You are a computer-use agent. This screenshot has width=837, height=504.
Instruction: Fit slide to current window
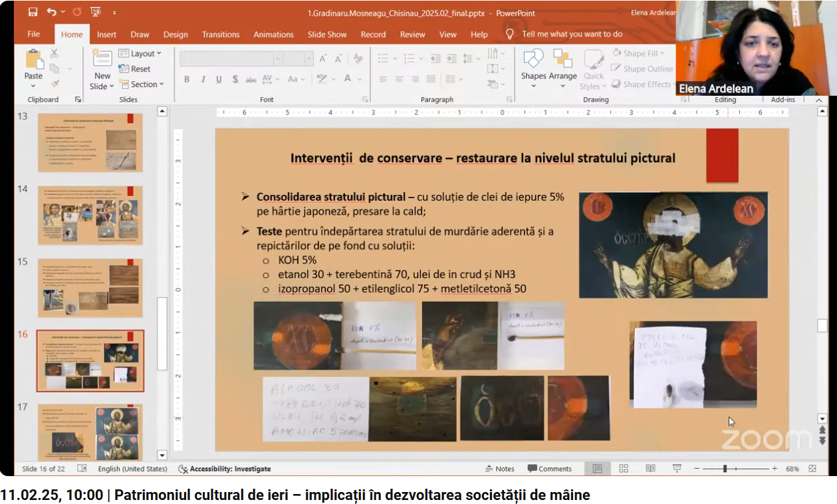tap(812, 468)
